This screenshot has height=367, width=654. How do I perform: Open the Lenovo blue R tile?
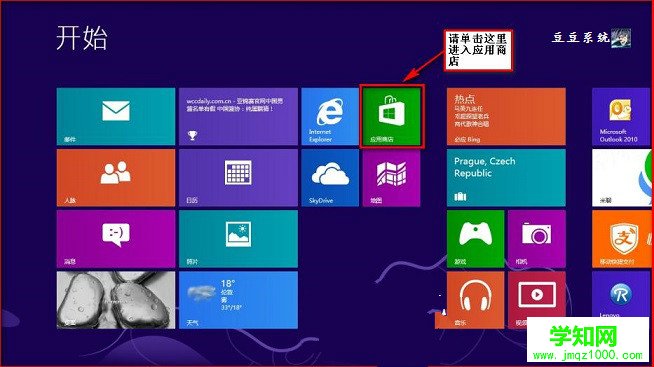pyautogui.click(x=621, y=294)
